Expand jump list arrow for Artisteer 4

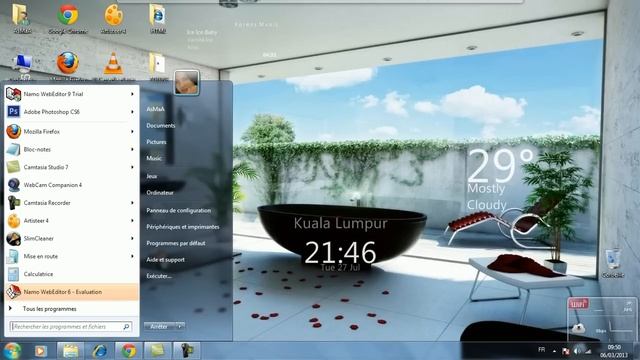132,221
